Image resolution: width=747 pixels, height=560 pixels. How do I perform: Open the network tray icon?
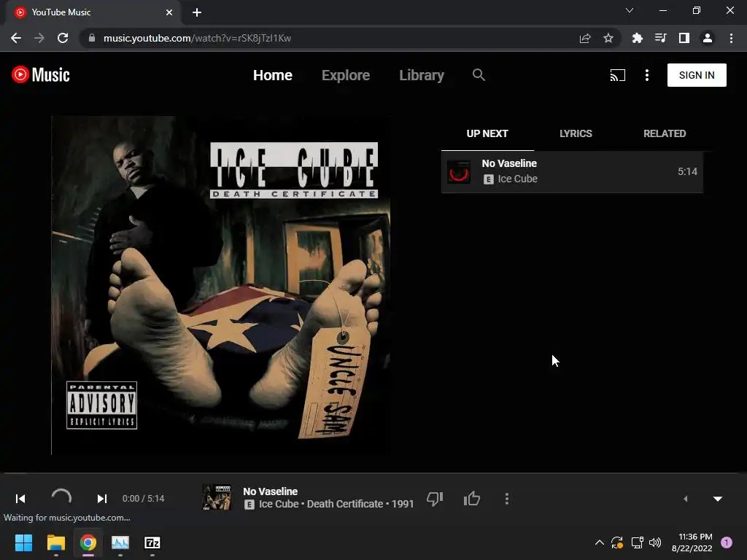click(637, 542)
